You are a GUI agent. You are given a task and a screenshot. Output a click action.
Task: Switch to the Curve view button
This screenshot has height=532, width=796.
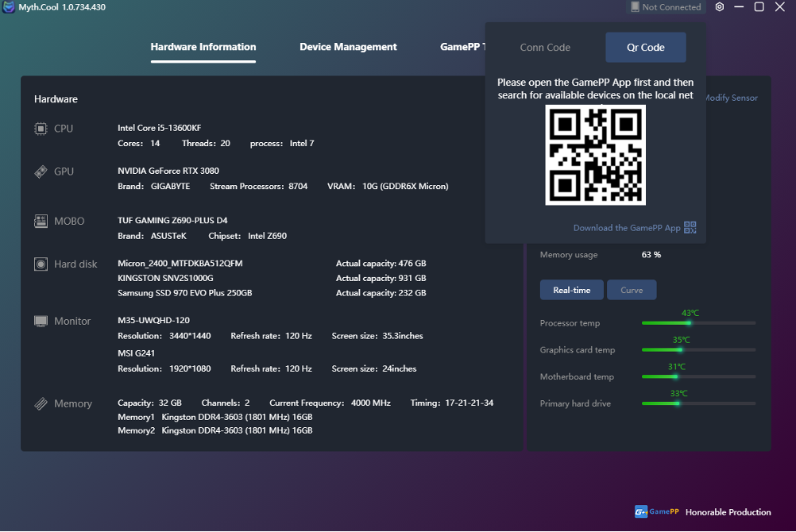pos(632,290)
